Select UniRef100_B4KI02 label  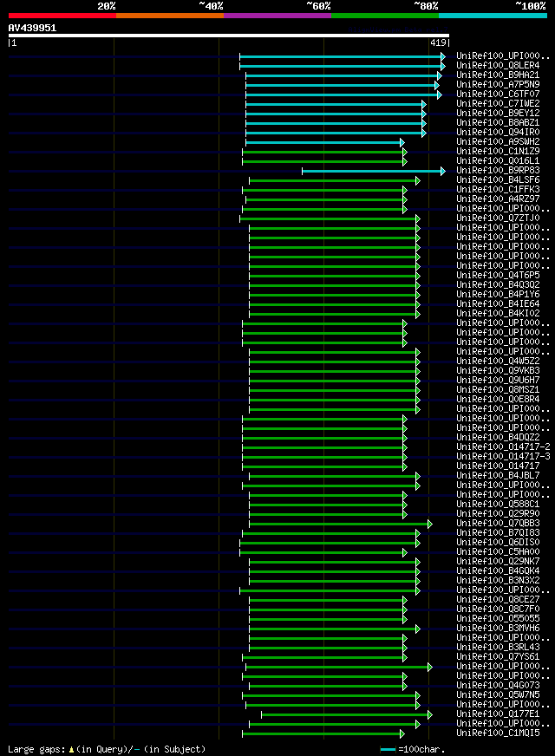click(498, 313)
